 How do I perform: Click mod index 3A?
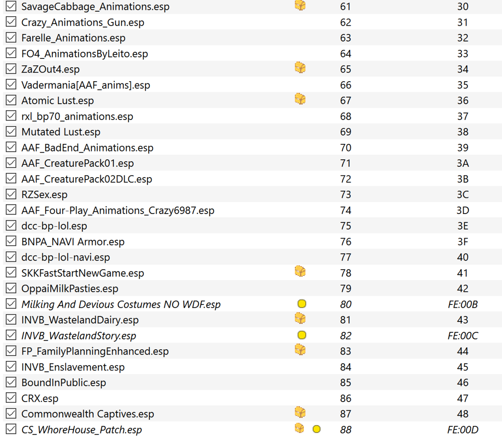click(463, 163)
